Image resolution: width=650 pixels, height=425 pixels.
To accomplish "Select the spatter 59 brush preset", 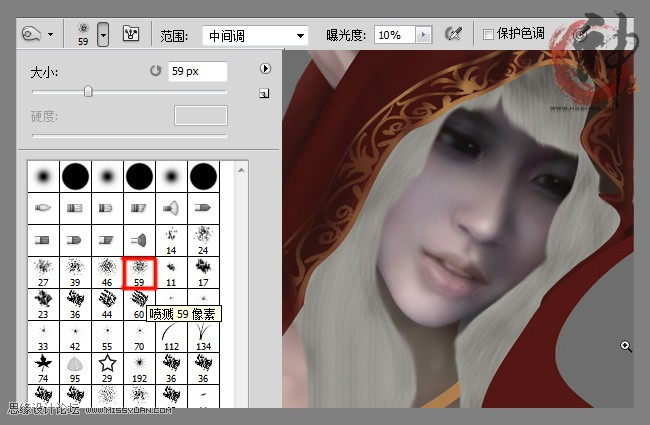I will (x=139, y=272).
